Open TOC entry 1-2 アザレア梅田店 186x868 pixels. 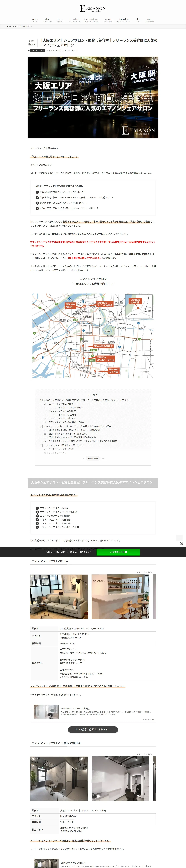pyautogui.click(x=65, y=407)
